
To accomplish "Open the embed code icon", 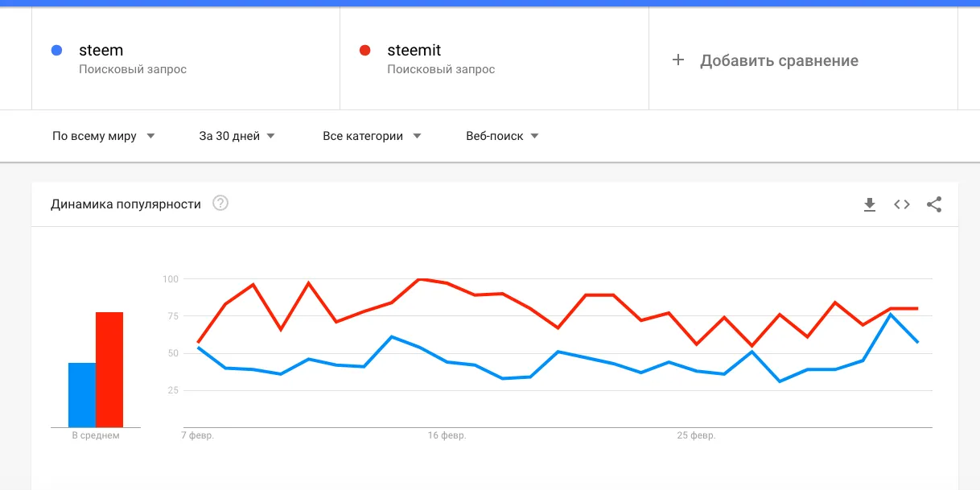I will pos(902,204).
